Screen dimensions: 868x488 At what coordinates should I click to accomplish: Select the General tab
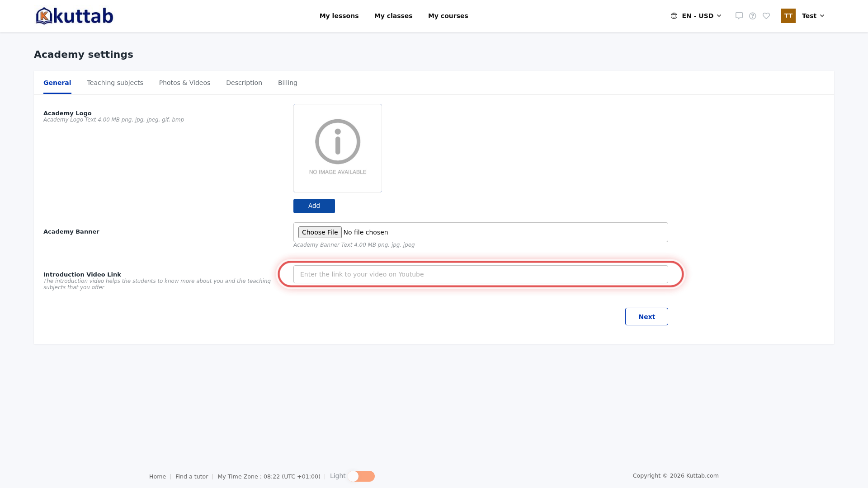57,83
